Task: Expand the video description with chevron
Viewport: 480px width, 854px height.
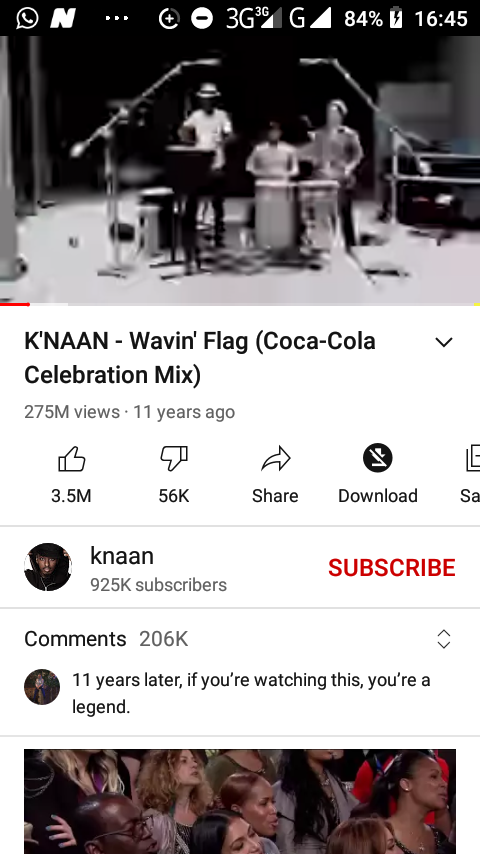Action: (444, 342)
